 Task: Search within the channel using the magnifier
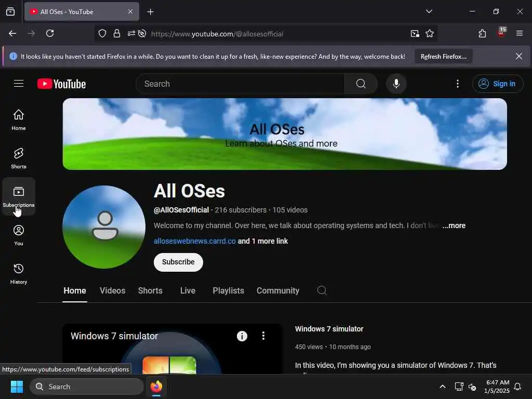coord(322,290)
